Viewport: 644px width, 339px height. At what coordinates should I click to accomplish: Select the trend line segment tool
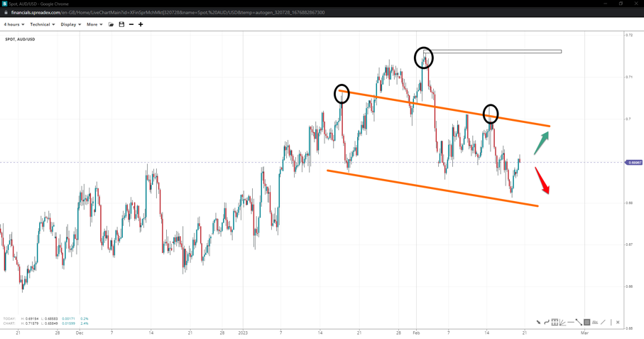pyautogui.click(x=579, y=322)
